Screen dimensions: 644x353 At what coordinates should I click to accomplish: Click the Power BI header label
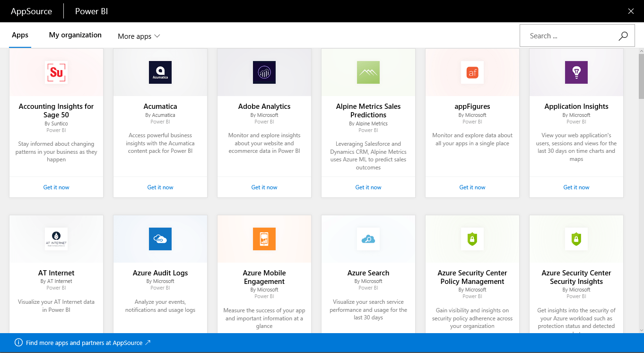(x=92, y=11)
